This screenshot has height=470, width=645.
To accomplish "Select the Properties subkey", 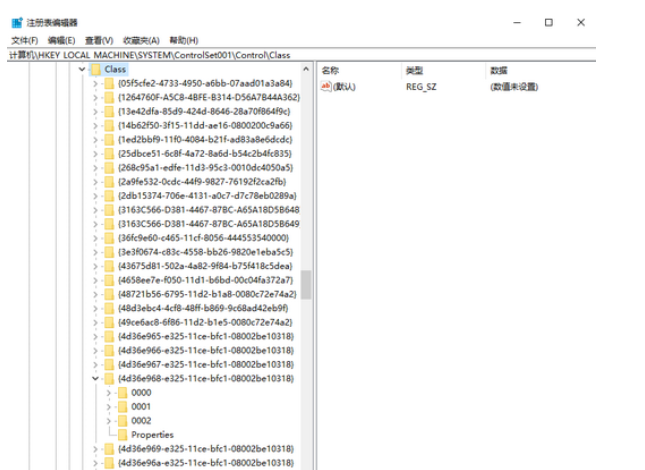I will pyautogui.click(x=152, y=435).
